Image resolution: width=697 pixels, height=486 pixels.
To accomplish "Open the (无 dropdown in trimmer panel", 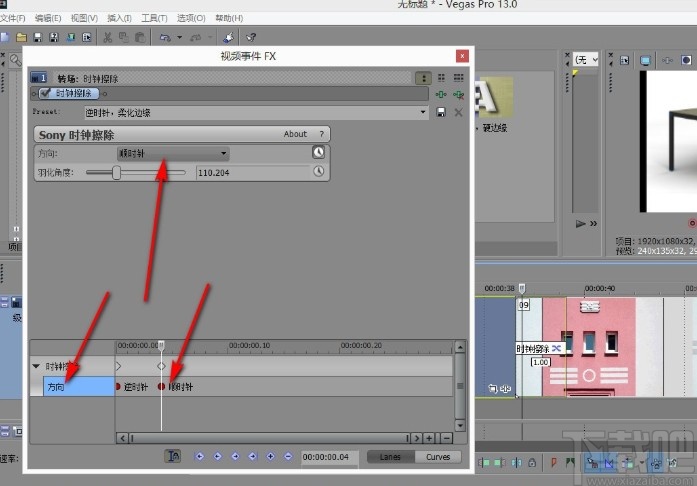I will click(x=586, y=60).
